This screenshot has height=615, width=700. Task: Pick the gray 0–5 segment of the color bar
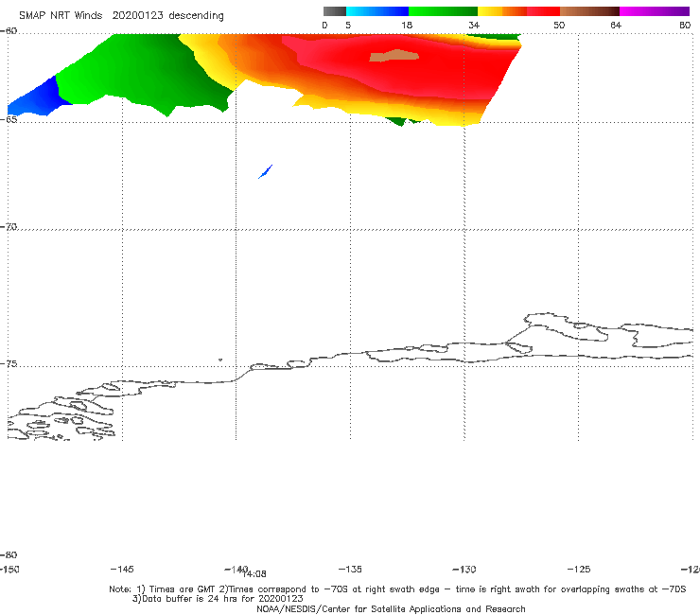click(335, 11)
